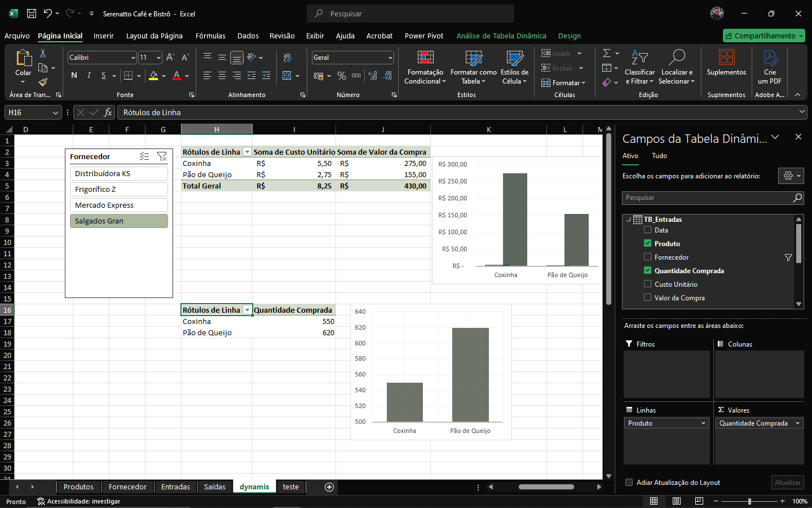Click the wrap text icon
Screen dimensions: 812x508
288,57
